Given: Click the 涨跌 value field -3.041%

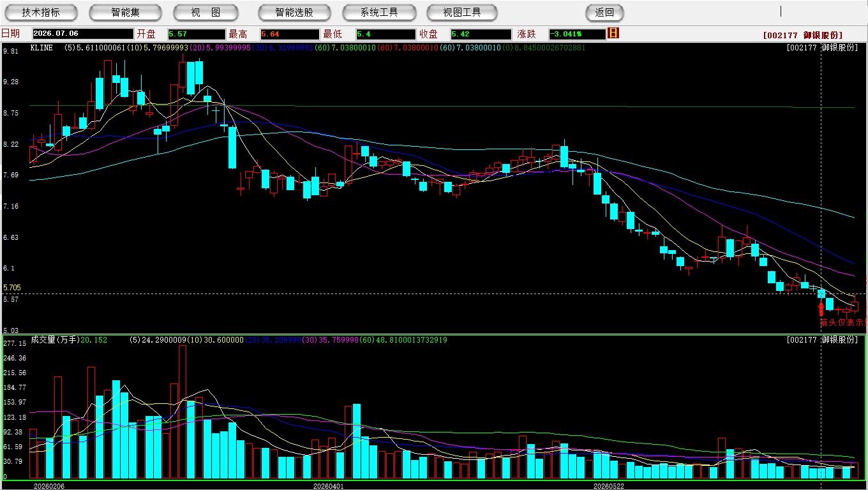Looking at the screenshot, I should pyautogui.click(x=577, y=34).
